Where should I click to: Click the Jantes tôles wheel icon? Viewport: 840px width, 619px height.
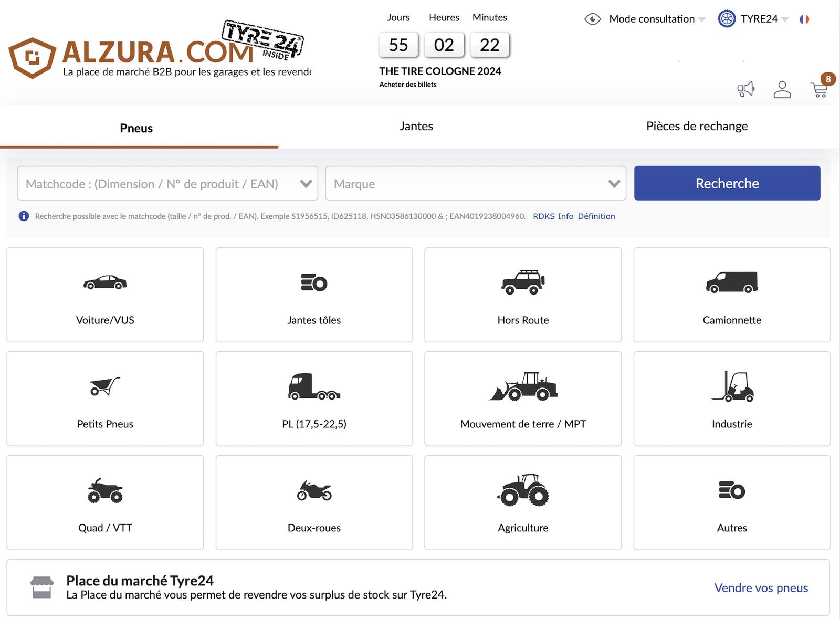(x=314, y=282)
